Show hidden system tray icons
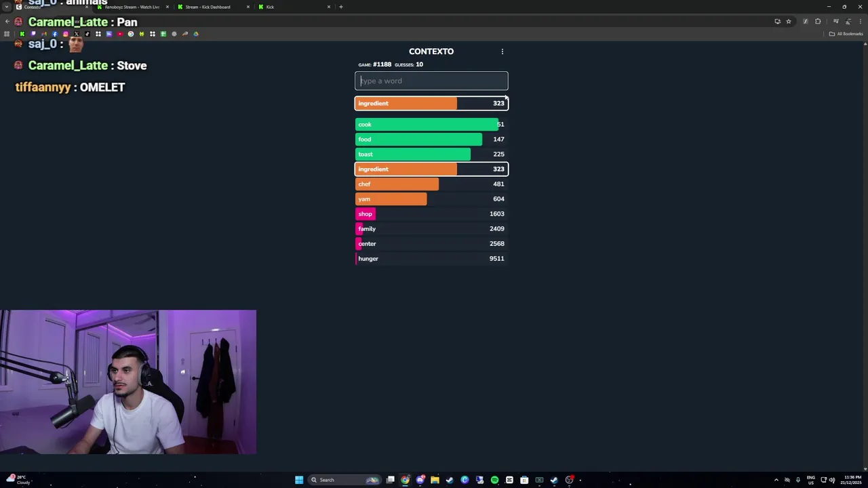The height and width of the screenshot is (488, 868). pos(776,480)
